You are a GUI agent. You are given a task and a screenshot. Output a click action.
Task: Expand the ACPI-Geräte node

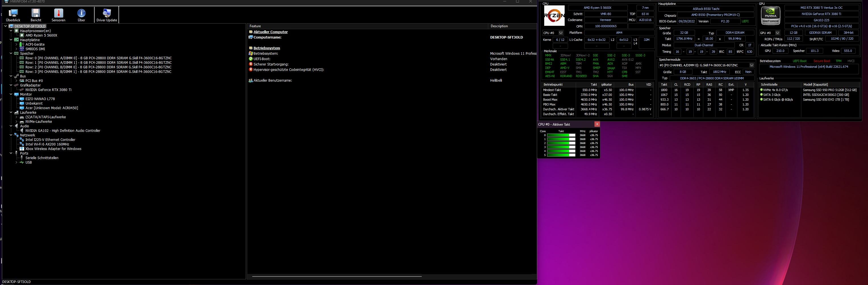click(16, 45)
